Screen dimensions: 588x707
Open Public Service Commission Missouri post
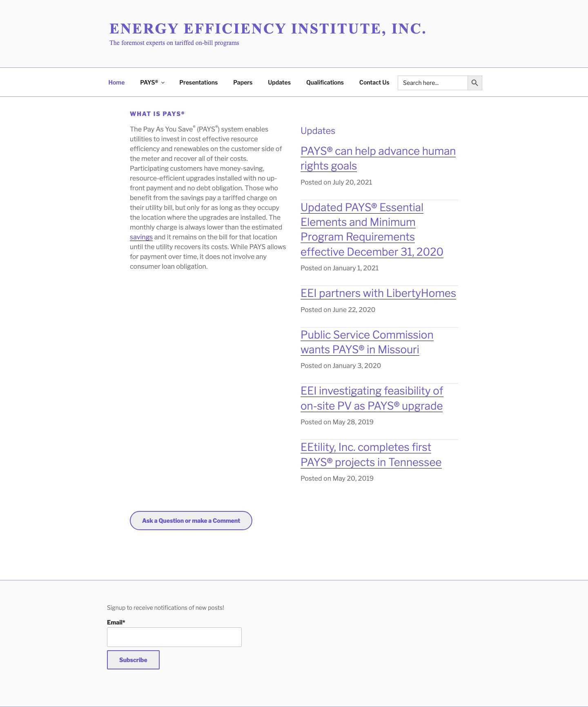click(367, 342)
